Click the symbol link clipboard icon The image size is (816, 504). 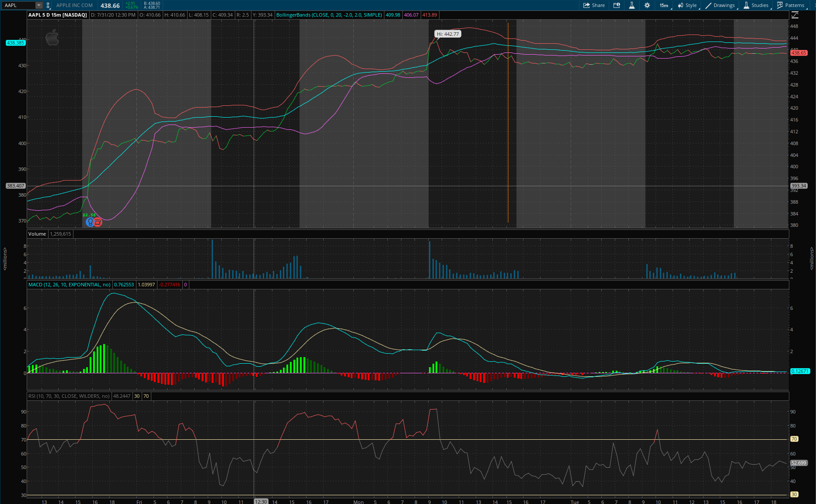tap(48, 5)
